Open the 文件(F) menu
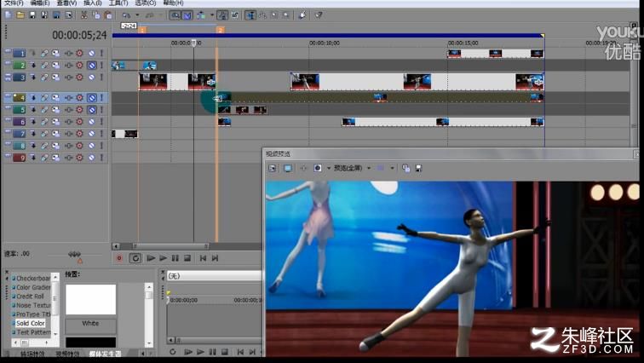The image size is (644, 363). pos(14,3)
